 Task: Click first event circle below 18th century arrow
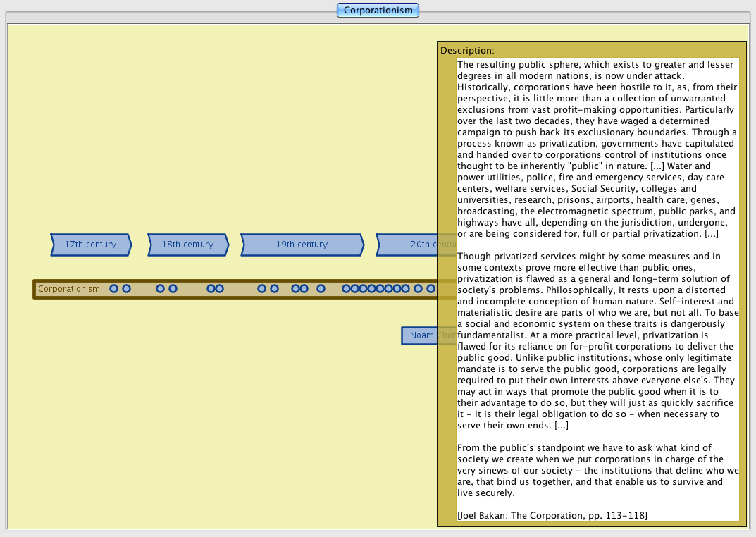160,289
